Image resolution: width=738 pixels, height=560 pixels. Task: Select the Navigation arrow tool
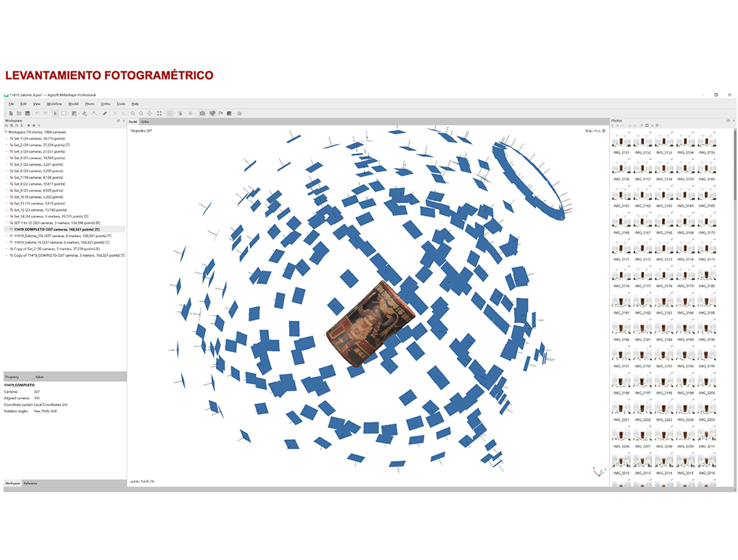click(55, 113)
